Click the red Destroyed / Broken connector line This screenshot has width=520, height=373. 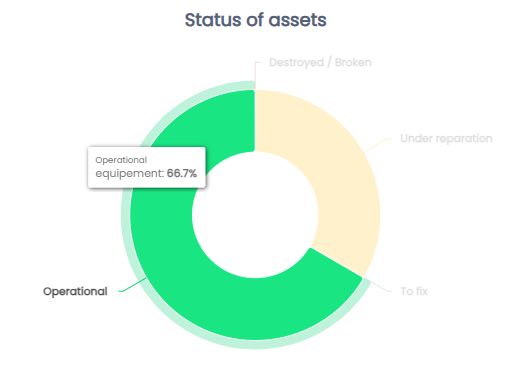[x=256, y=75]
